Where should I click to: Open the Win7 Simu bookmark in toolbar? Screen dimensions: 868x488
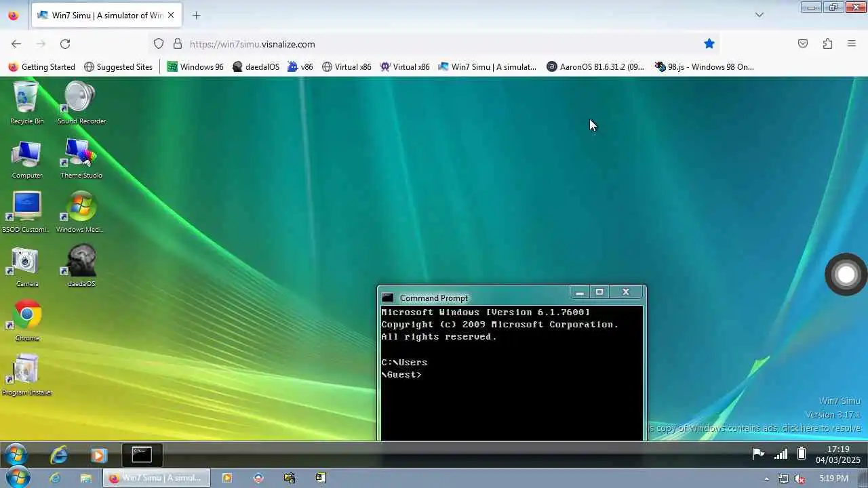click(487, 66)
